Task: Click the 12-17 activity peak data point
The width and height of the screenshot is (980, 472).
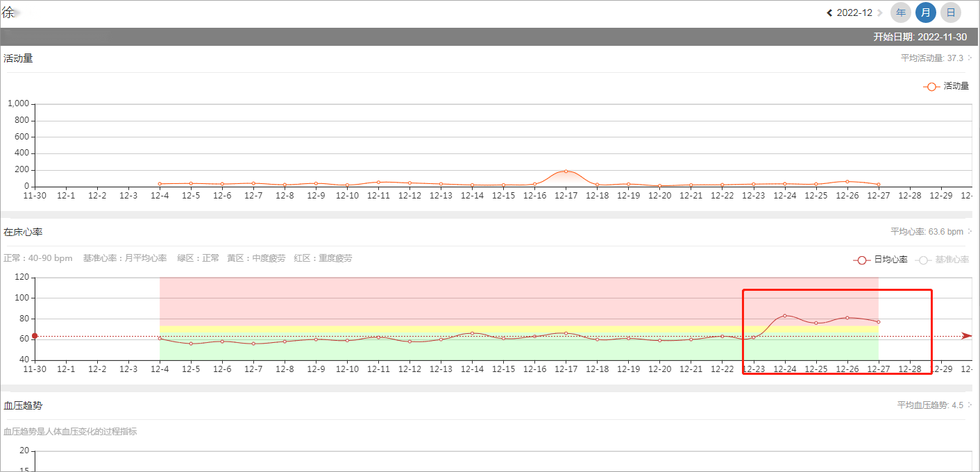Action: pos(566,171)
